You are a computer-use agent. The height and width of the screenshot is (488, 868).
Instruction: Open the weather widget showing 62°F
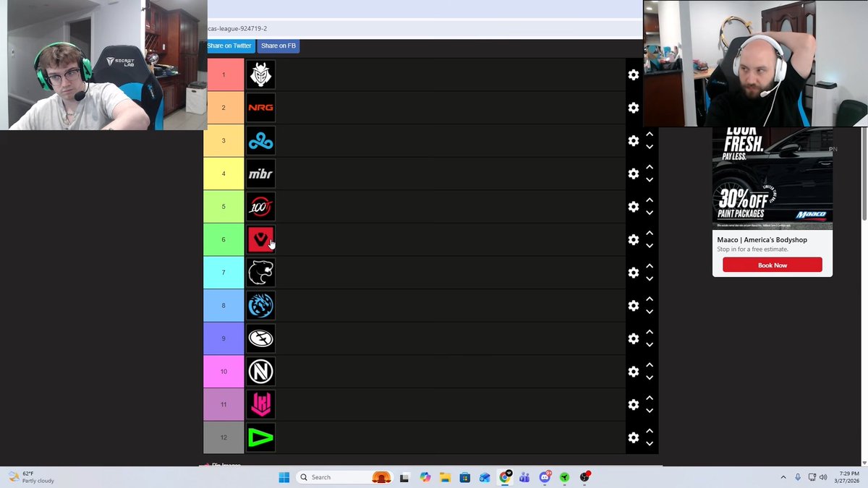(31, 477)
